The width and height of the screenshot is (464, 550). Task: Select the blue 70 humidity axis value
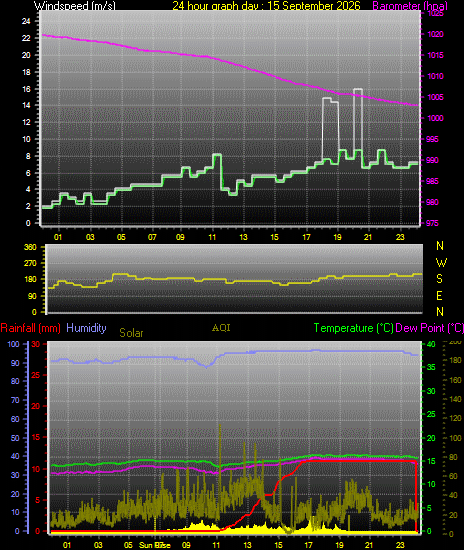(x=15, y=400)
